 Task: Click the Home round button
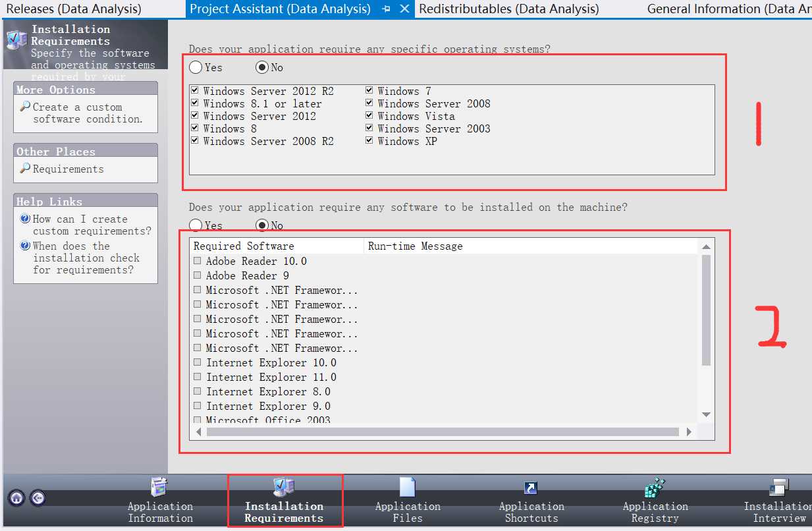pyautogui.click(x=17, y=497)
